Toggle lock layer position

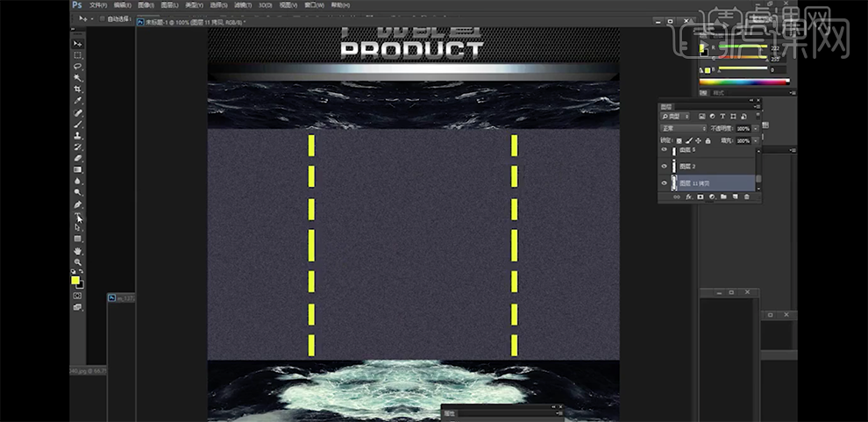(x=699, y=140)
